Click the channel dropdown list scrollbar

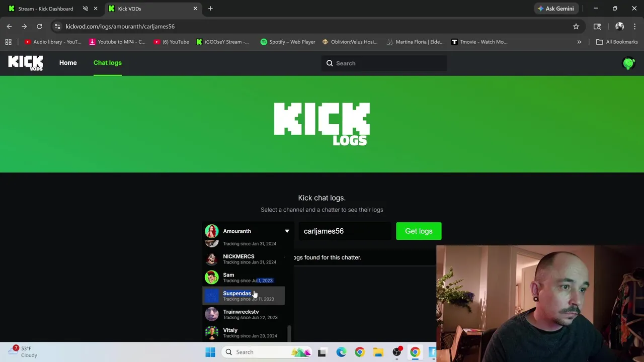289,333
